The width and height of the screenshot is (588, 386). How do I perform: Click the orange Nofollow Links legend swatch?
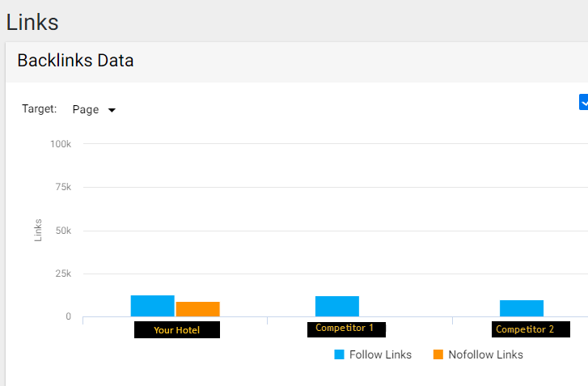pyautogui.click(x=438, y=354)
